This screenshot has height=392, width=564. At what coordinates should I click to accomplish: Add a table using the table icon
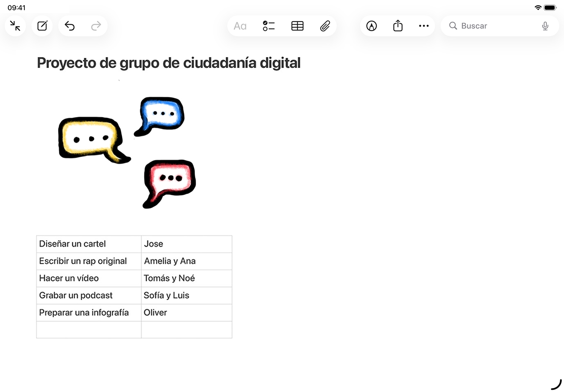click(x=297, y=26)
